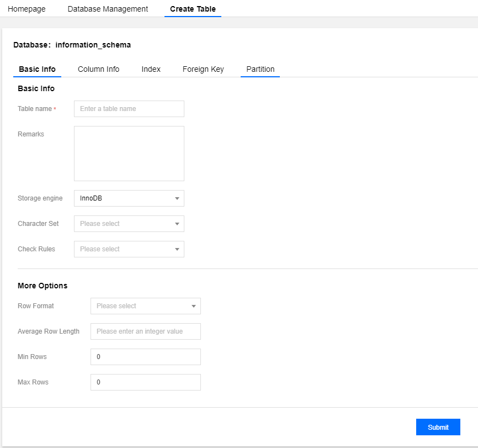Go to the Column Info tab
Viewport: 478px width, 448px height.
point(98,69)
